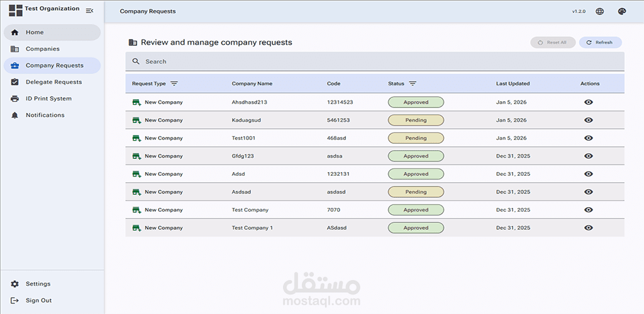
Task: Click the Test Organization logo icon
Action: tap(16, 11)
